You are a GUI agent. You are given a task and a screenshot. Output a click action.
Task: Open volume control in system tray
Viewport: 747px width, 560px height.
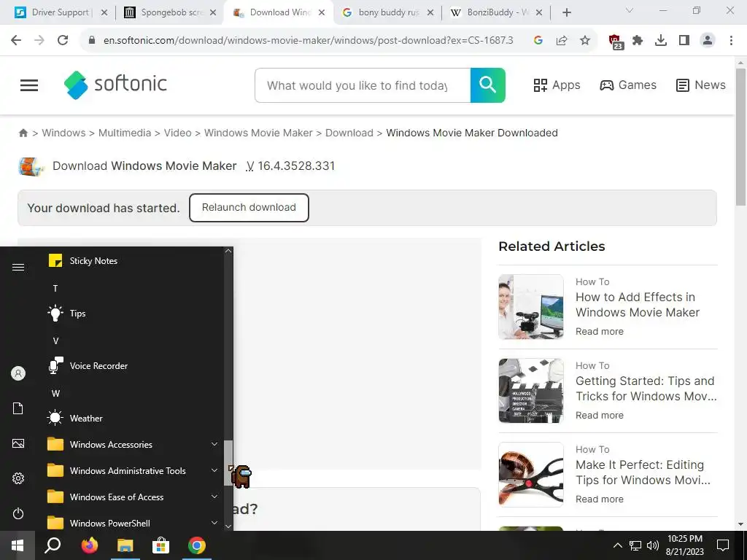(x=653, y=545)
